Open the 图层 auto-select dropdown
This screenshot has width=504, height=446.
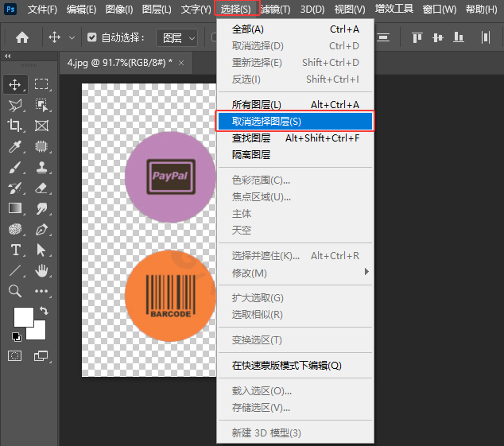click(176, 38)
